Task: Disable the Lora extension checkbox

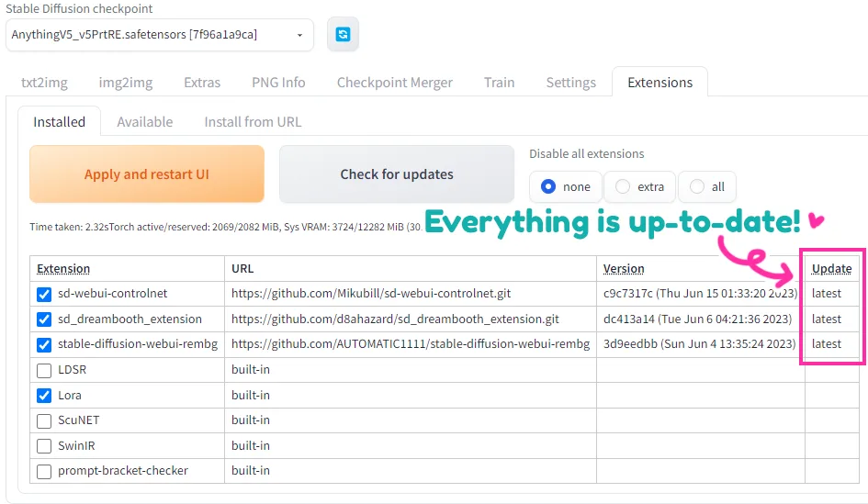Action: tap(44, 396)
